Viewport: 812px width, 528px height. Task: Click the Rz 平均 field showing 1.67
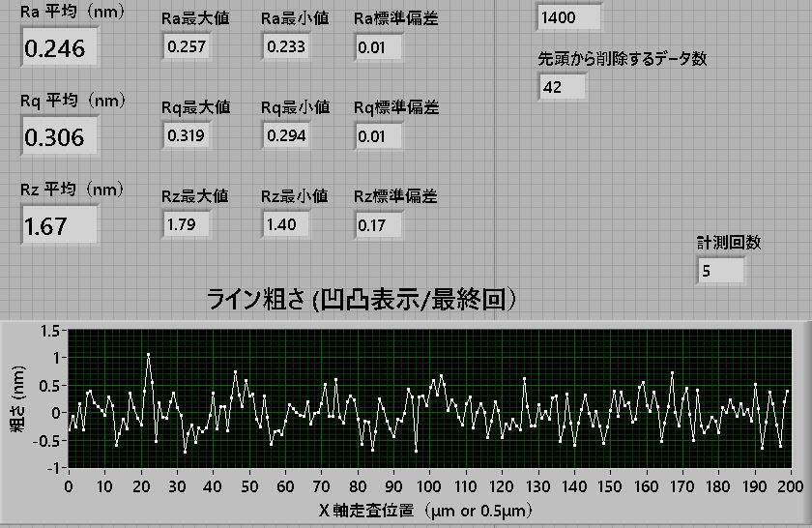point(59,226)
